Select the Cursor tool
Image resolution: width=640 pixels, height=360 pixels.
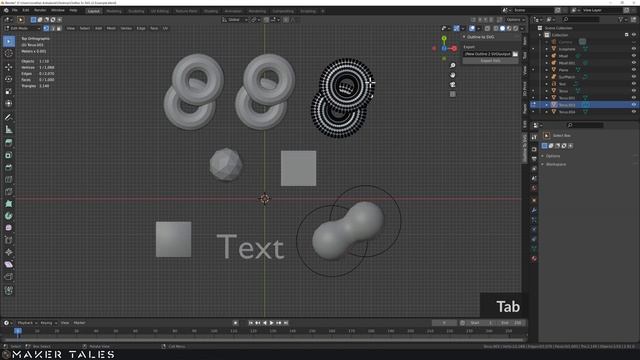click(9, 53)
